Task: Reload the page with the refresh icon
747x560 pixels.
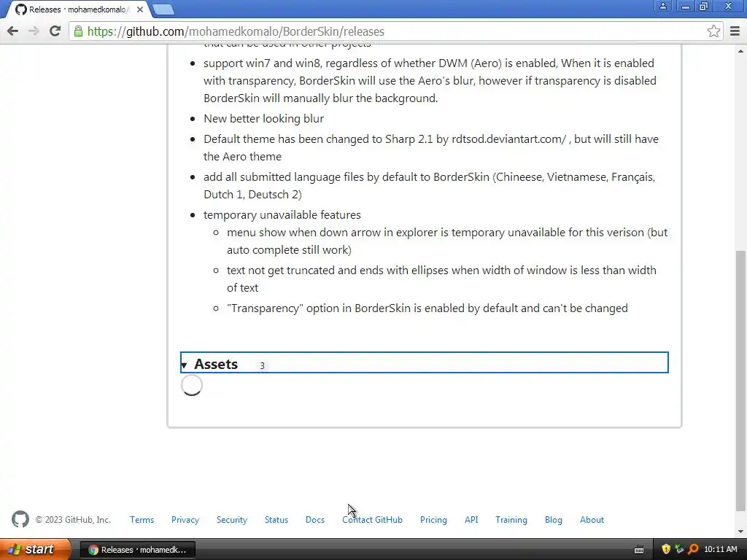Action: pyautogui.click(x=55, y=31)
